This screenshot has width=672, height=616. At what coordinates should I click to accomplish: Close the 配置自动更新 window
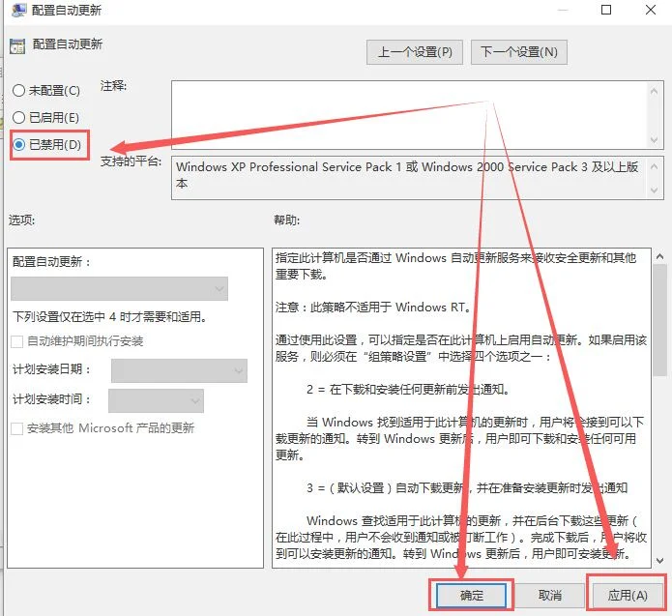651,10
